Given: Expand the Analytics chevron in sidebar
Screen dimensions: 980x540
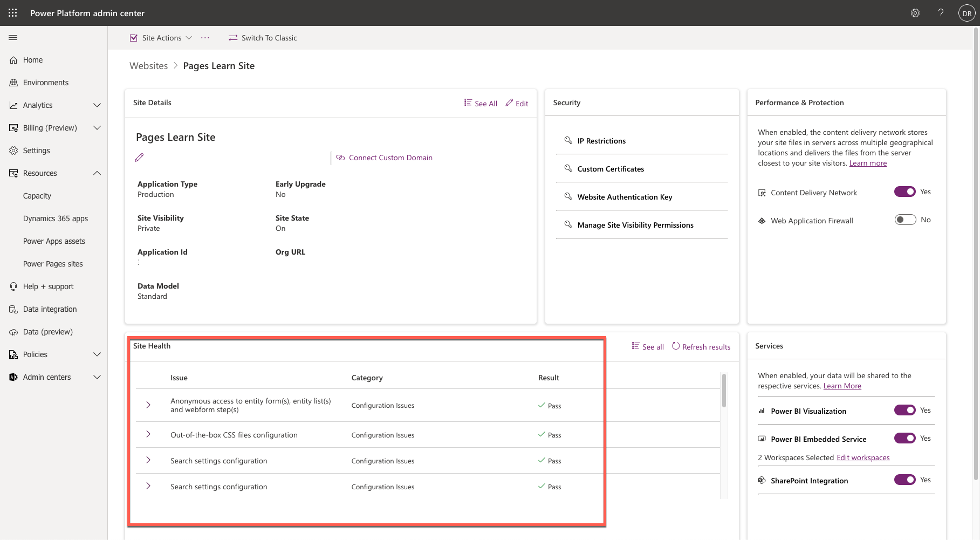Looking at the screenshot, I should point(97,105).
